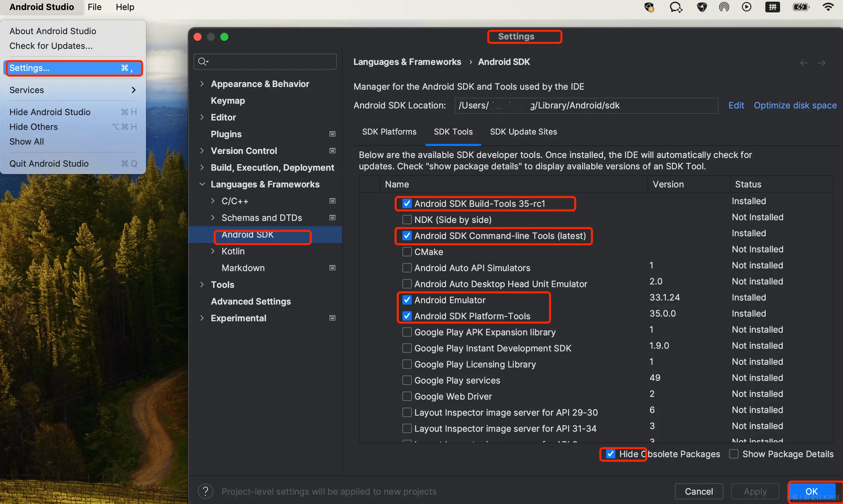Choose Settings... from Android Studio menu
This screenshot has height=504, width=843.
73,68
